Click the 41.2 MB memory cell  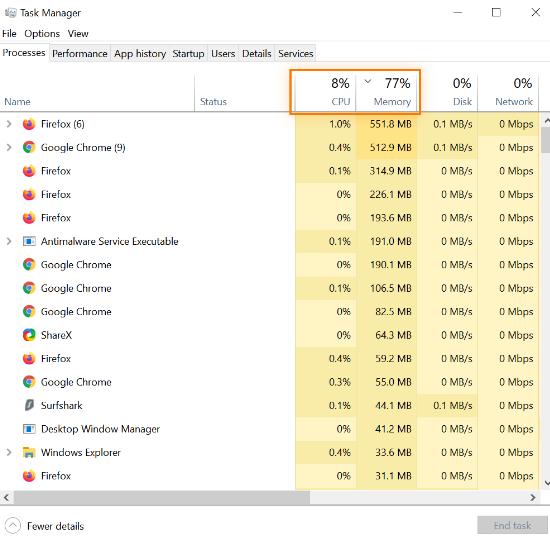click(387, 429)
